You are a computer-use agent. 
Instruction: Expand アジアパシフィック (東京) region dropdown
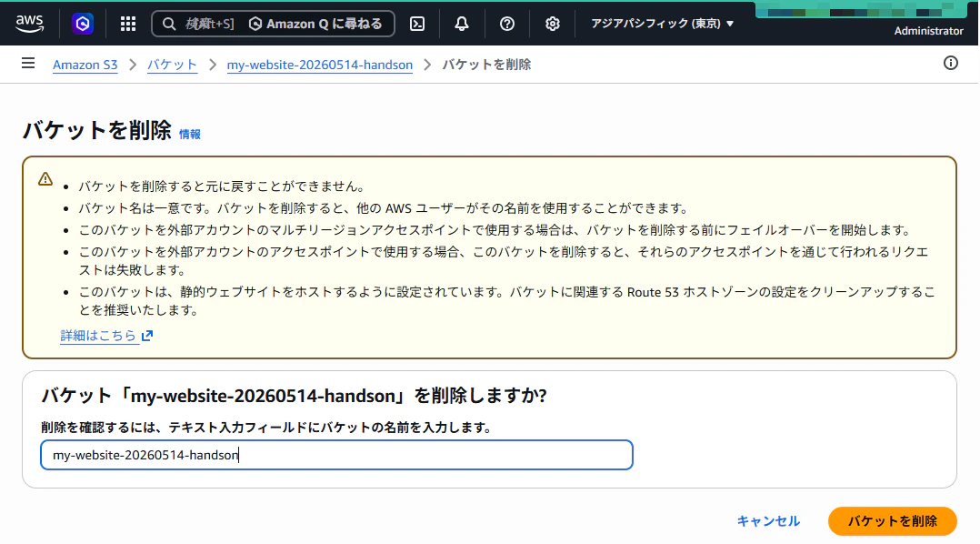coord(662,23)
